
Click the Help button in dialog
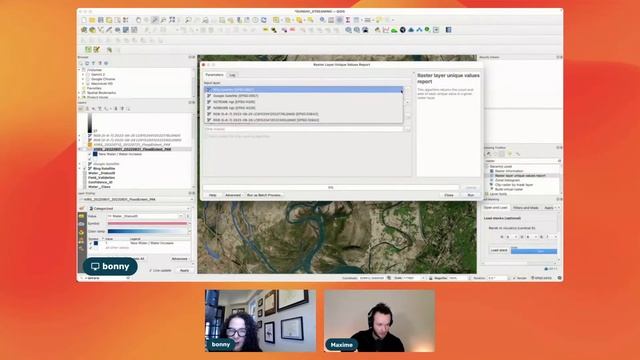pyautogui.click(x=213, y=195)
